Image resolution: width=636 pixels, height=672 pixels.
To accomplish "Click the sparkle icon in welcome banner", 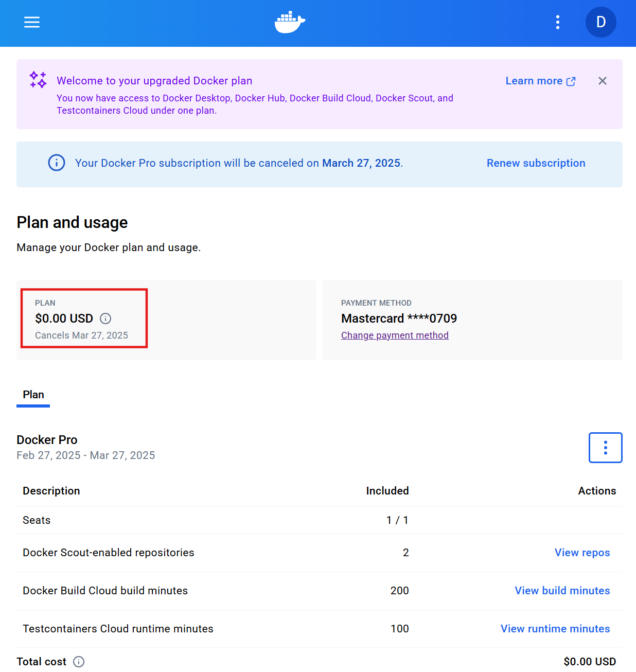I will 38,80.
